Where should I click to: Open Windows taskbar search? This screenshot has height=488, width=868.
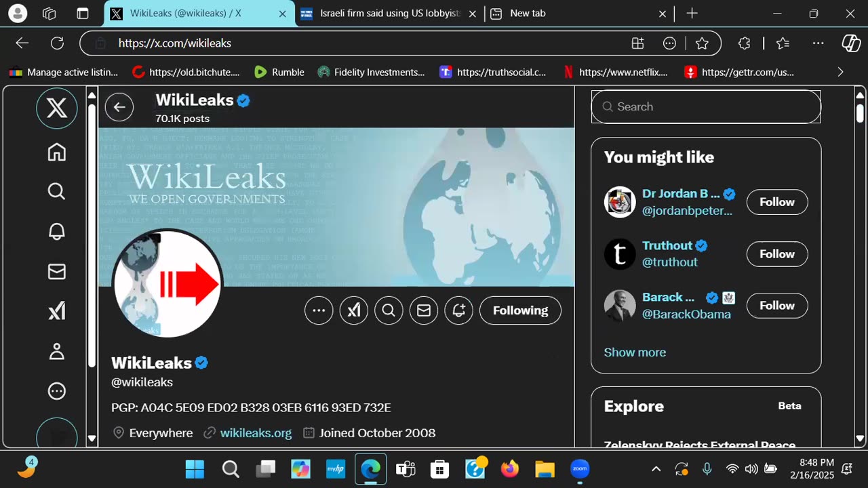[x=231, y=469]
